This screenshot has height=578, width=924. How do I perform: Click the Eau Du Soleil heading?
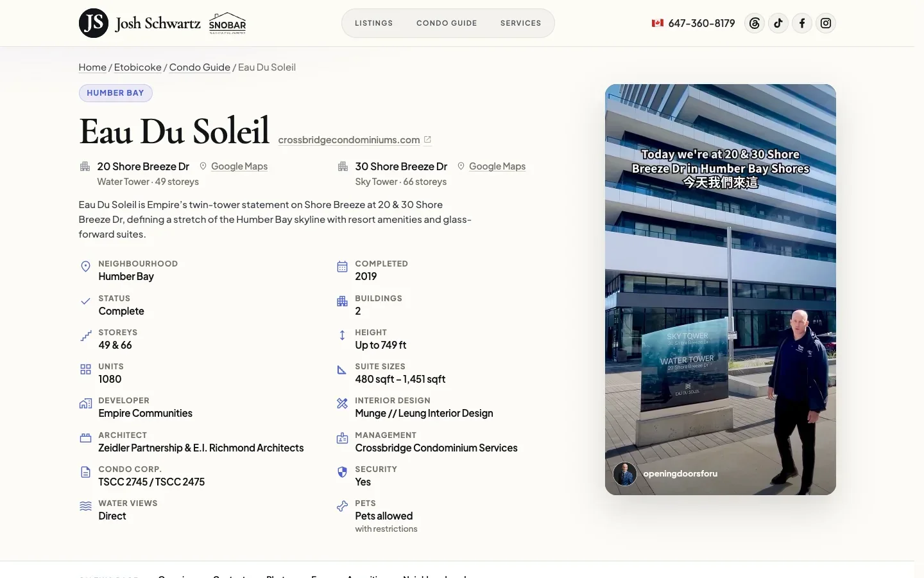coord(174,132)
